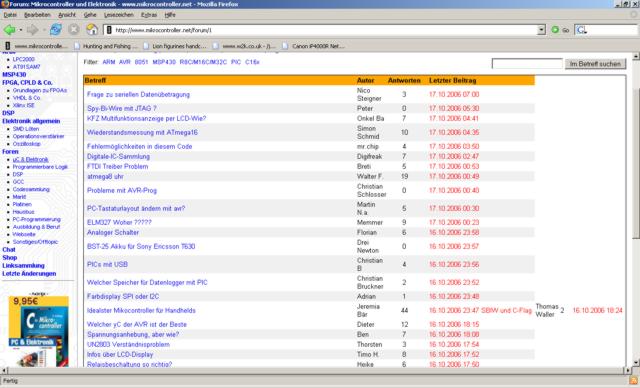Open thread 'PICs mit USB'
This screenshot has height=388, width=640.
click(x=107, y=264)
